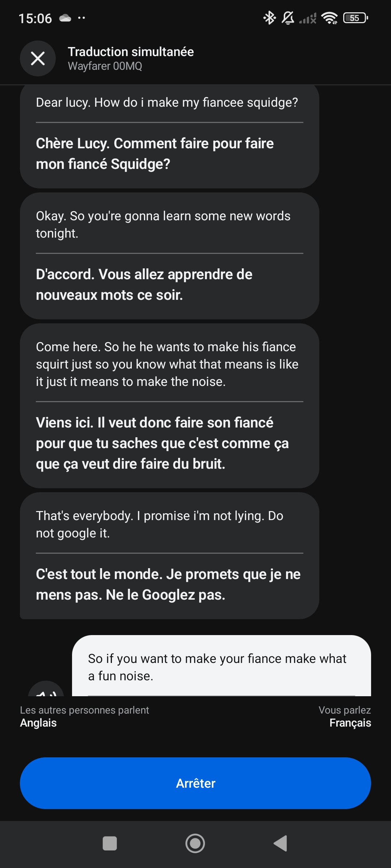Tap the battery level indicator
The height and width of the screenshot is (868, 391).
point(356,18)
